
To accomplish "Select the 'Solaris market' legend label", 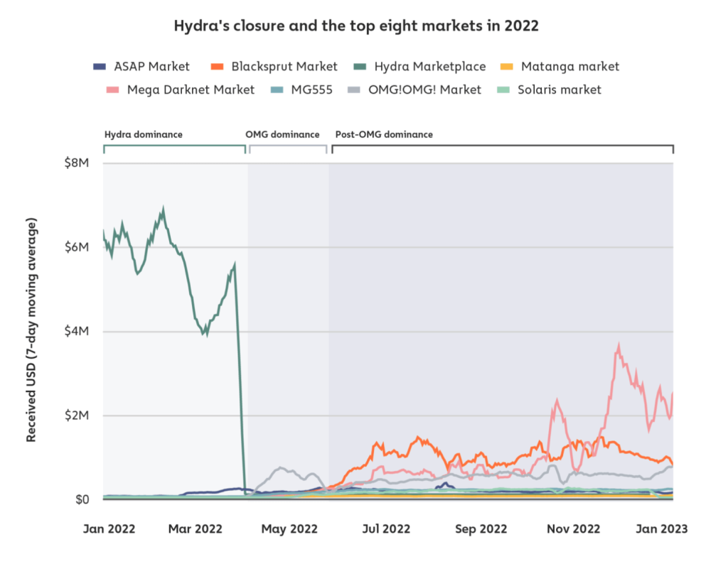I will point(560,90).
